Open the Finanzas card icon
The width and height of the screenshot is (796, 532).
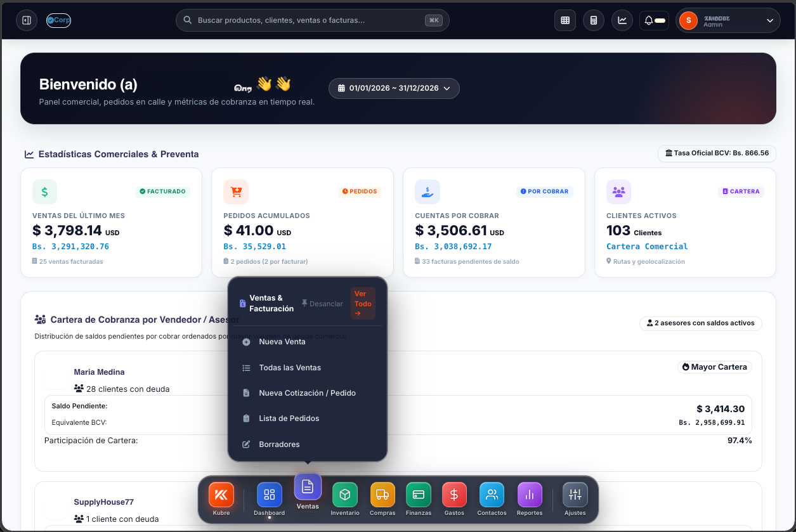[x=419, y=495]
